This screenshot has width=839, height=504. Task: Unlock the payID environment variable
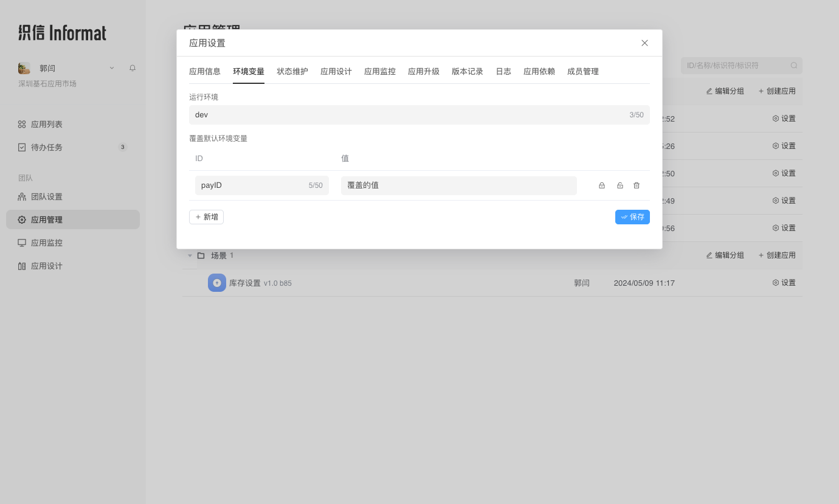[619, 185]
